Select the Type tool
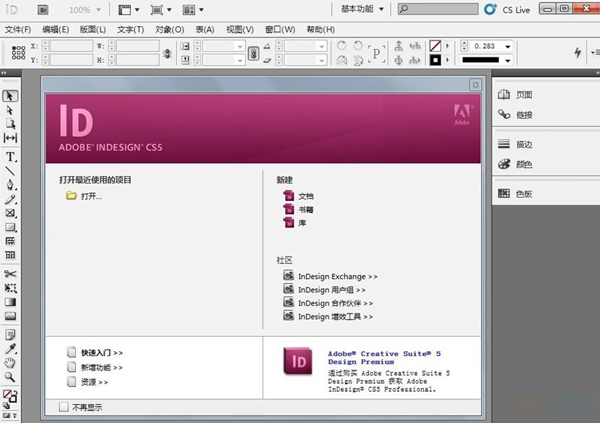This screenshot has width=600, height=423. [10, 157]
